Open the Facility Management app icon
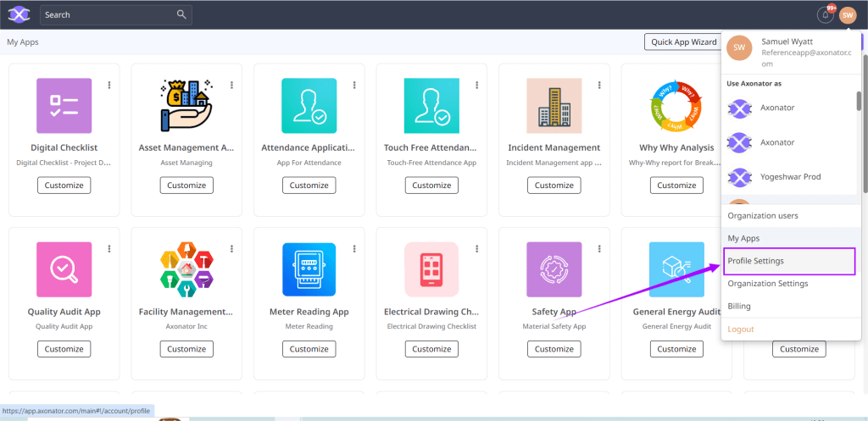 (186, 269)
